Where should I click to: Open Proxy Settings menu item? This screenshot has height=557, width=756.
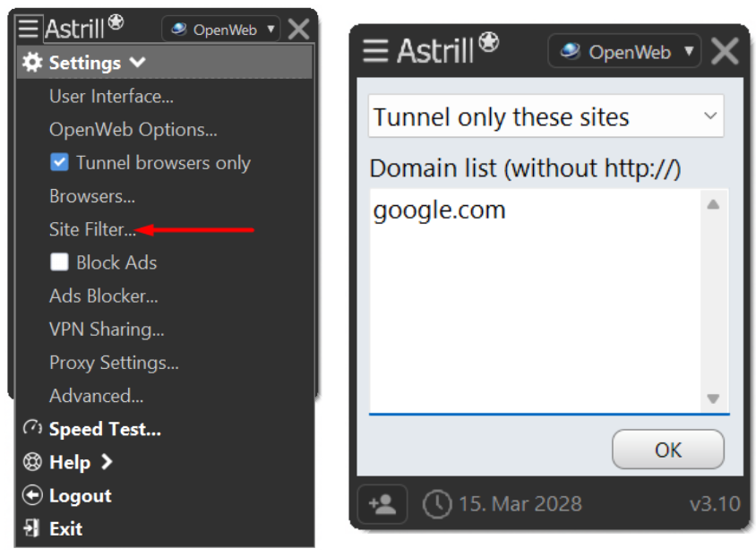[114, 363]
